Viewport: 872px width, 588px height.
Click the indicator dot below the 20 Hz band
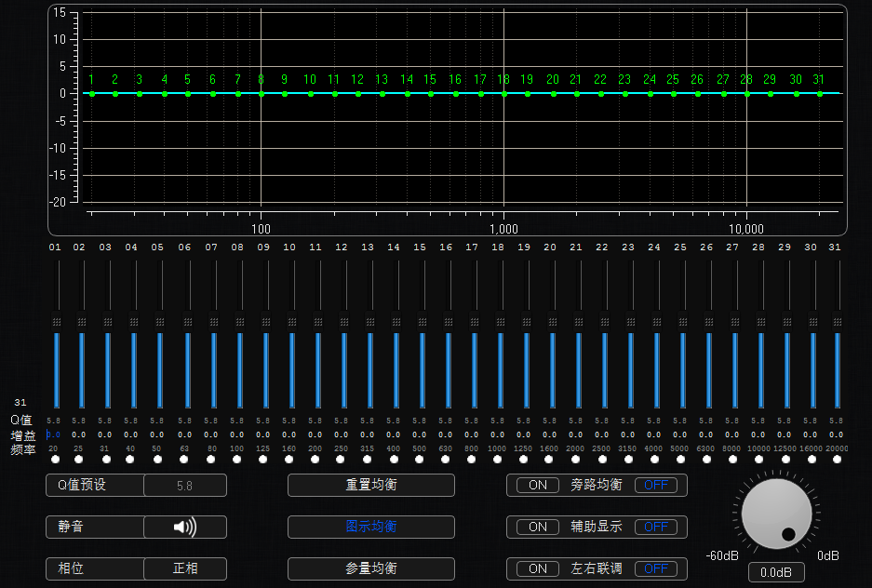pos(55,458)
